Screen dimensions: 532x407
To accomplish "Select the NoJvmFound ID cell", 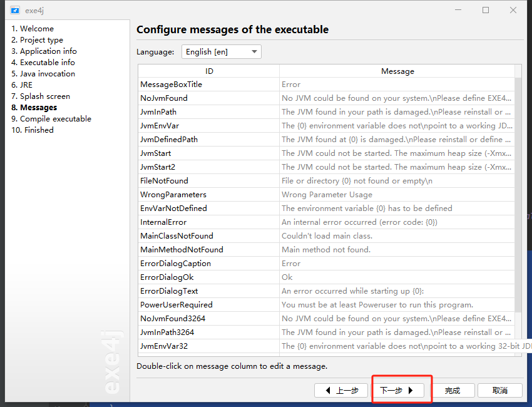I will tap(208, 98).
